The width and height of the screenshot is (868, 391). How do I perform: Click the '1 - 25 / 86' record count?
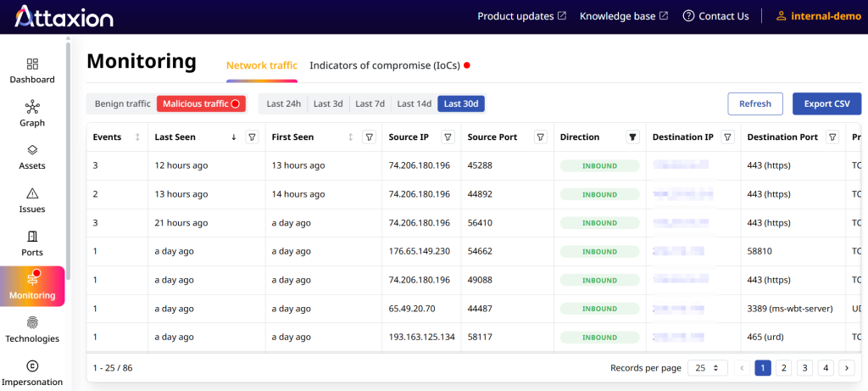(x=113, y=368)
